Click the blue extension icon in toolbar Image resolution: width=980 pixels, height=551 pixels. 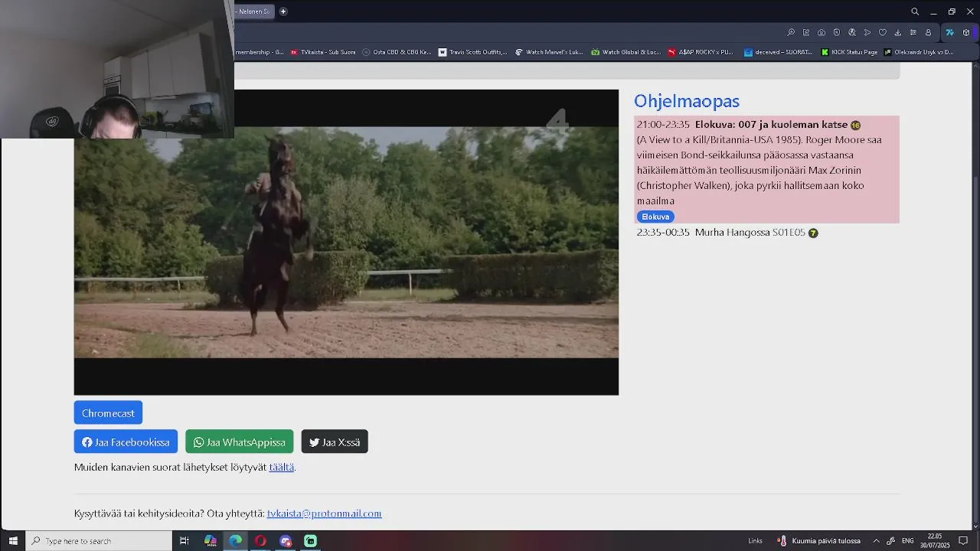pyautogui.click(x=950, y=33)
